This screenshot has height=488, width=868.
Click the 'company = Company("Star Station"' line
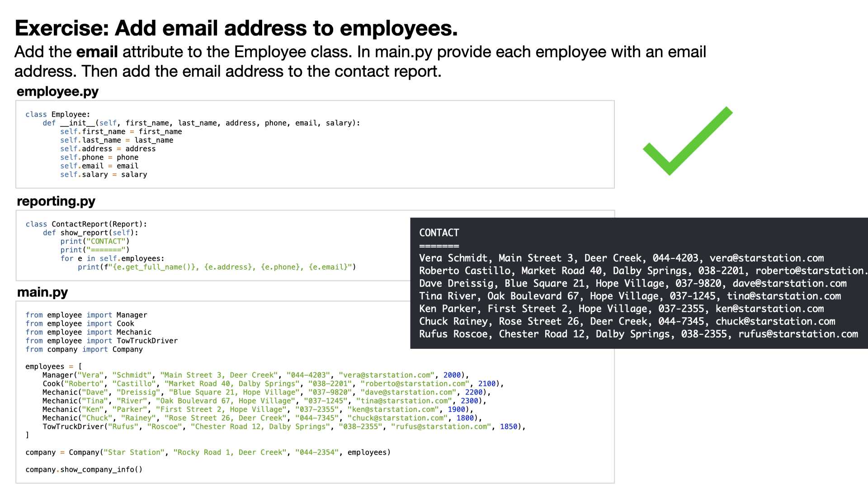coord(208,453)
